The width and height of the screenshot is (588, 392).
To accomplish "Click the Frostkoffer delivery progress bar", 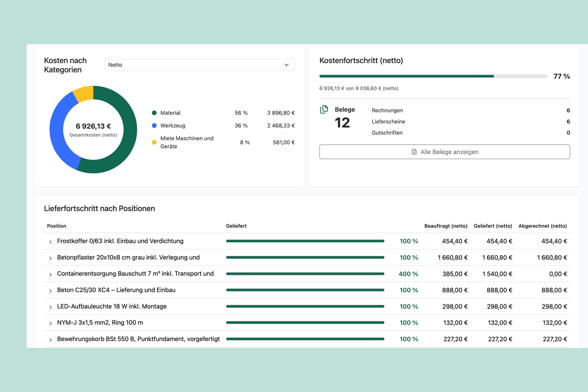I will pos(305,241).
